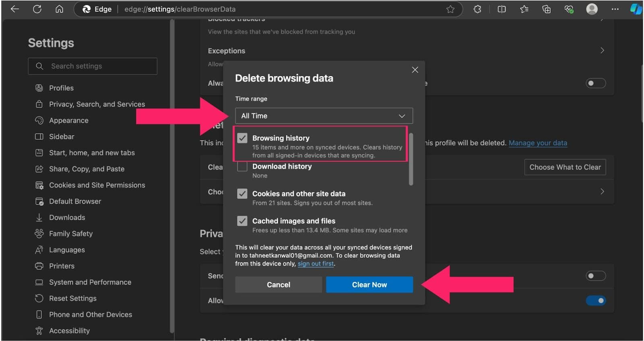Uncheck Cached images and files checkbox

pyautogui.click(x=242, y=221)
